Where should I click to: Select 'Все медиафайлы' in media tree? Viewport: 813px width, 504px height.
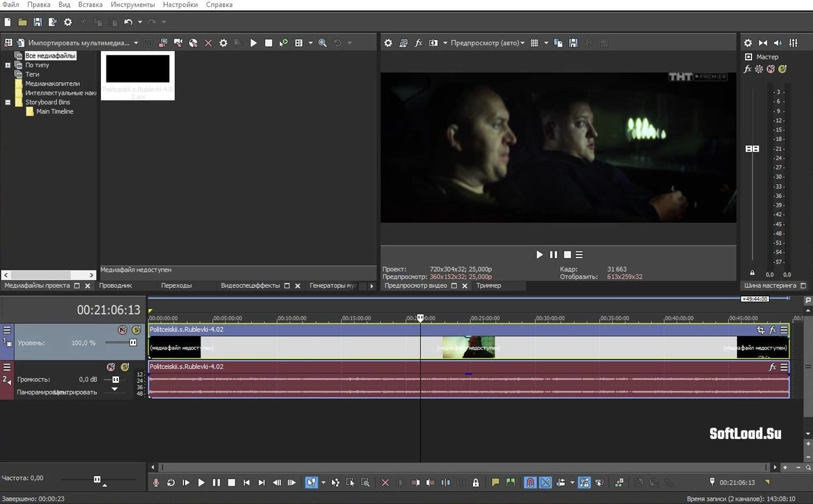point(50,56)
